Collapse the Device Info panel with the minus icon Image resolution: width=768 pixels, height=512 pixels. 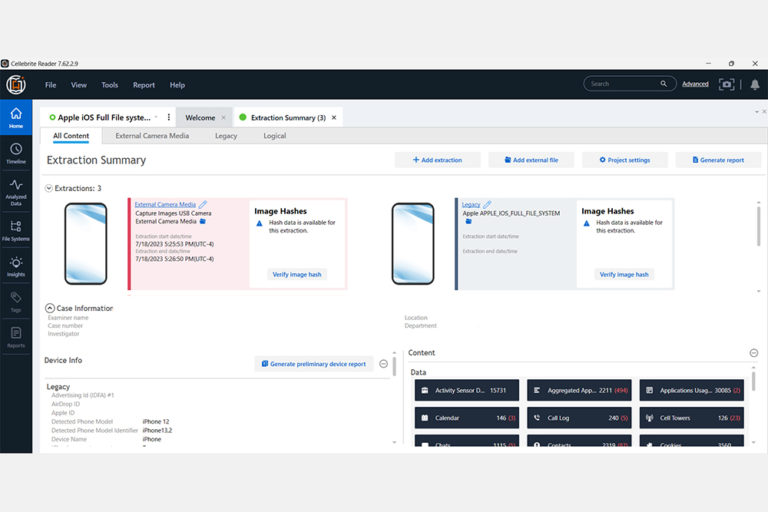pos(384,363)
